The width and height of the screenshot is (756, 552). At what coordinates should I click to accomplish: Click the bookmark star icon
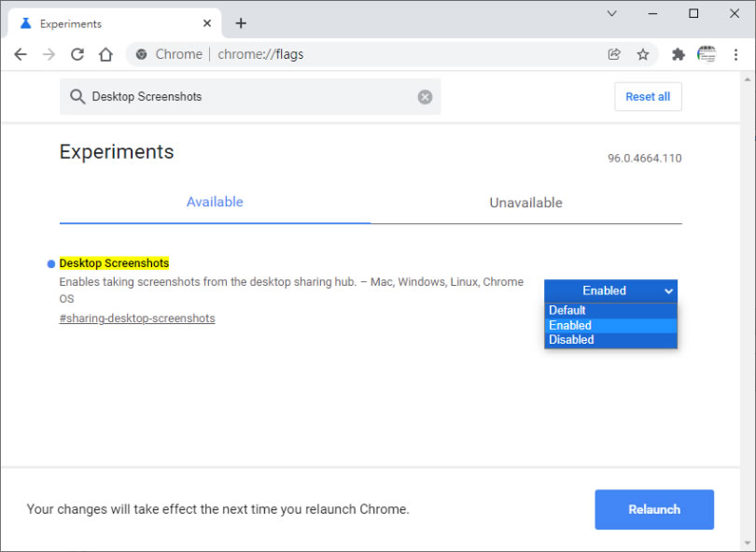point(643,54)
